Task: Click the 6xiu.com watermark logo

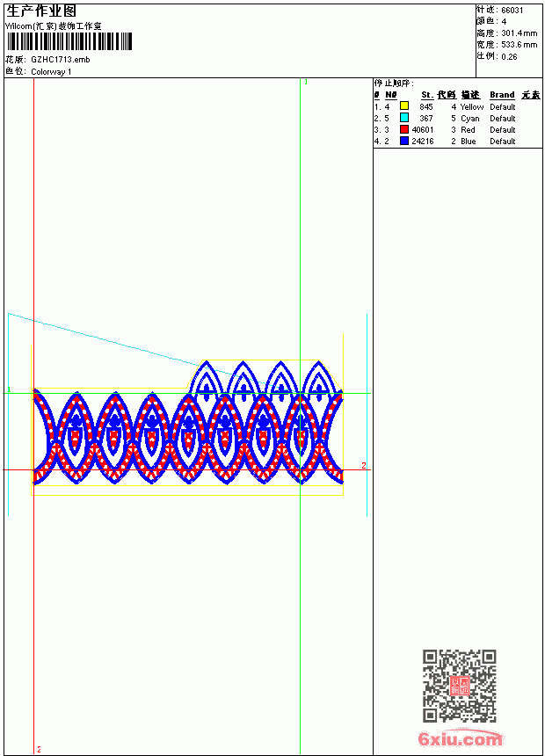Action: [460, 738]
